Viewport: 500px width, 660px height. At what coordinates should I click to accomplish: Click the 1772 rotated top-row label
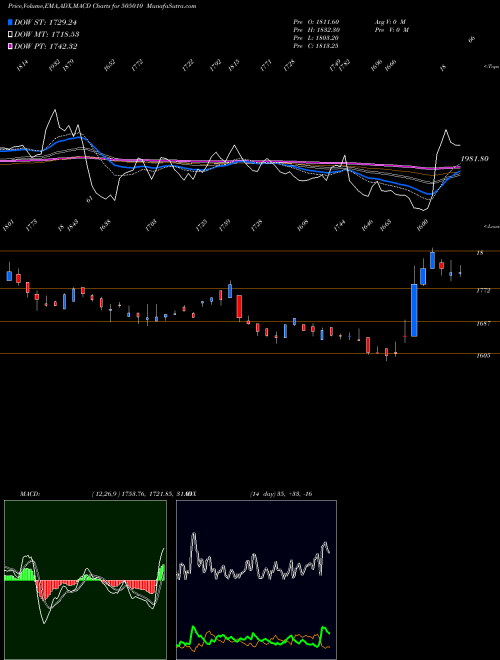137,65
